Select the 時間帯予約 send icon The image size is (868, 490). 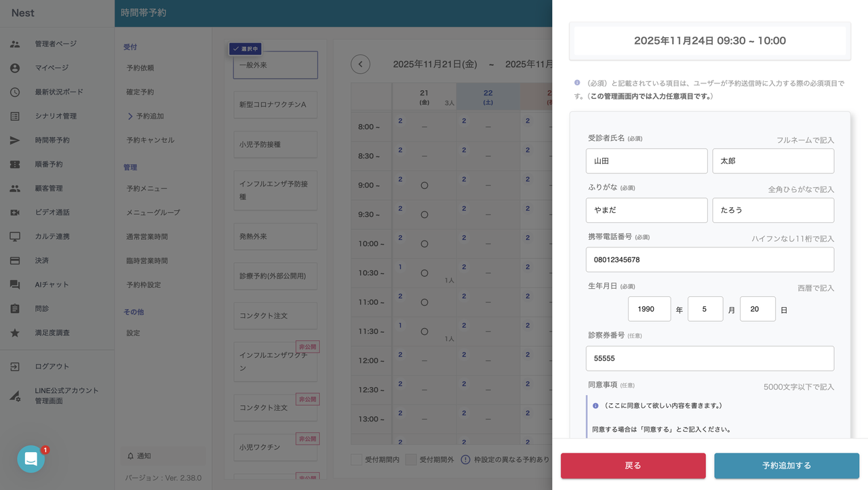coord(15,140)
